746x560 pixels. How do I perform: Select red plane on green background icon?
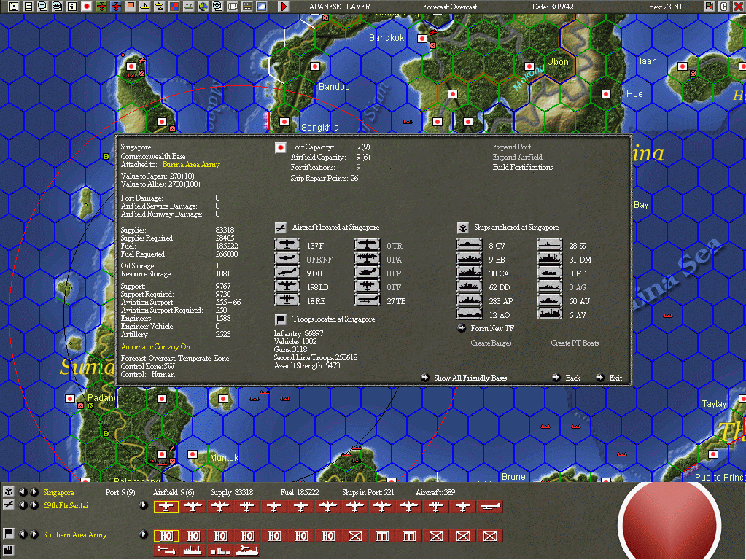point(101,6)
